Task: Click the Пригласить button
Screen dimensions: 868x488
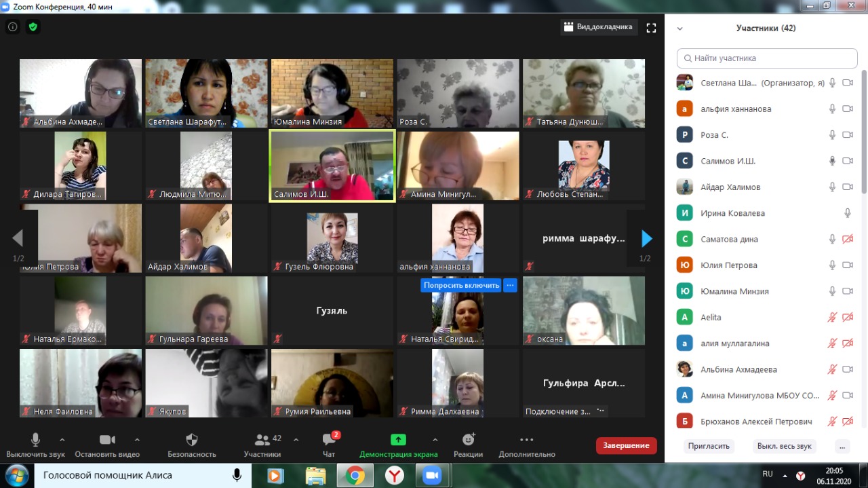Action: click(709, 446)
